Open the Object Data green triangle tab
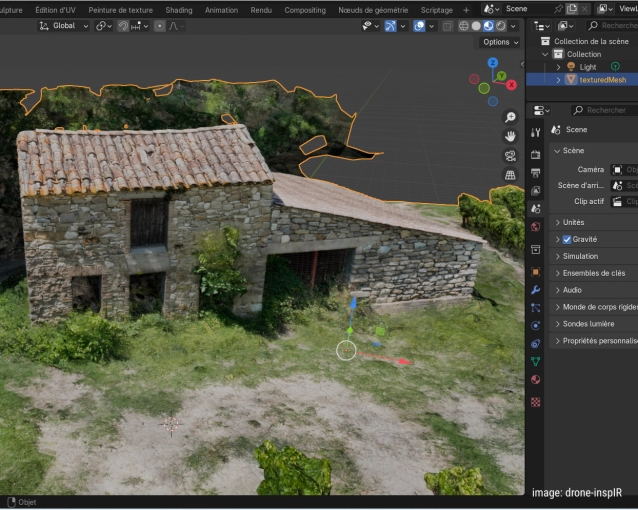This screenshot has height=510, width=638. (535, 361)
